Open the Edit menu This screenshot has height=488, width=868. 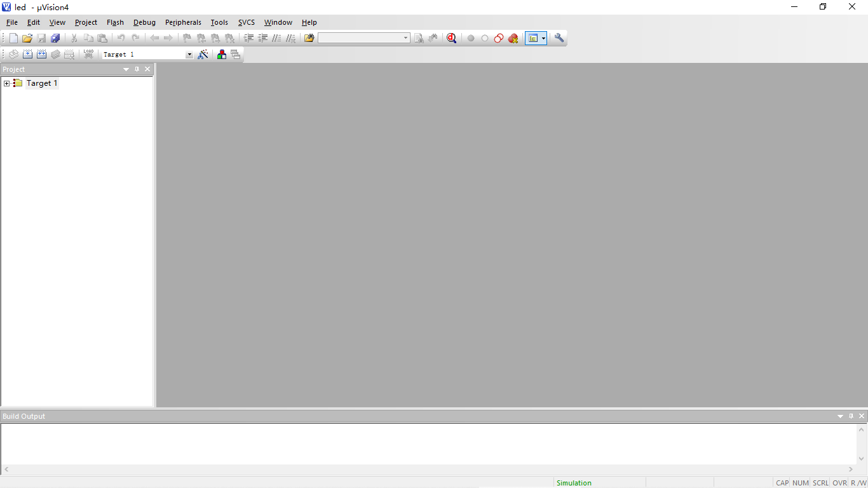(34, 22)
